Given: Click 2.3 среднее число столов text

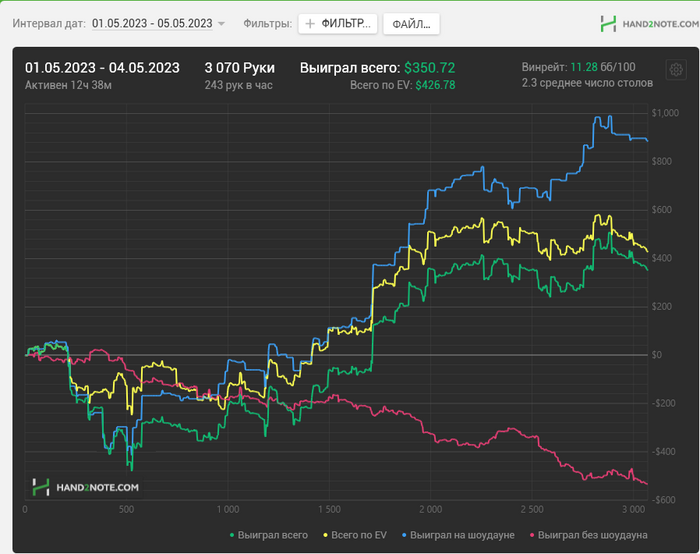Looking at the screenshot, I should [587, 83].
